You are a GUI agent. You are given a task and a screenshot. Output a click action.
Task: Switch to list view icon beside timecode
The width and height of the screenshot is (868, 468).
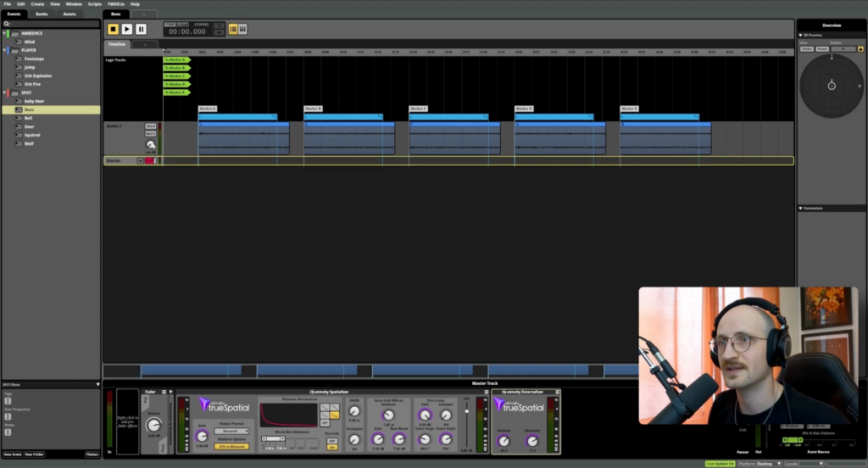click(x=233, y=29)
